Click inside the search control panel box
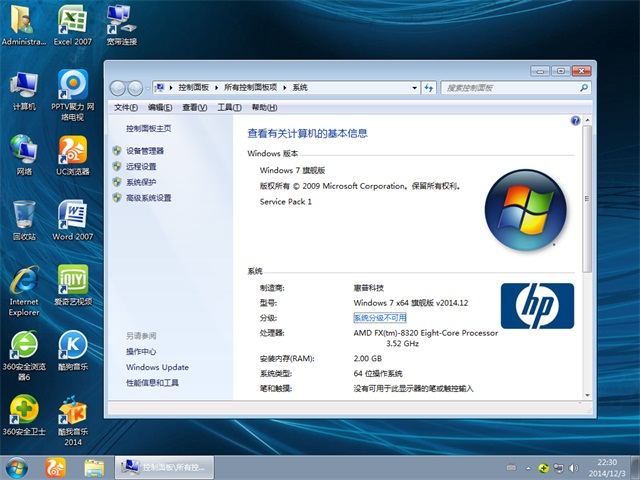This screenshot has width=640, height=480. click(507, 88)
